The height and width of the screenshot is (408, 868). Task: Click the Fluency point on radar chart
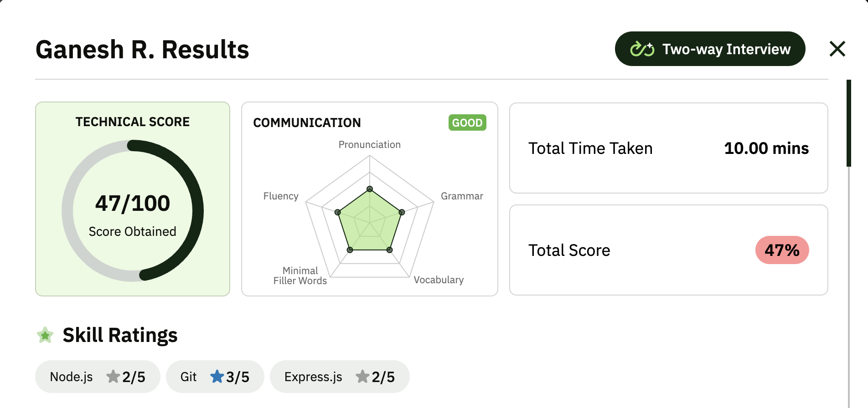tap(338, 212)
